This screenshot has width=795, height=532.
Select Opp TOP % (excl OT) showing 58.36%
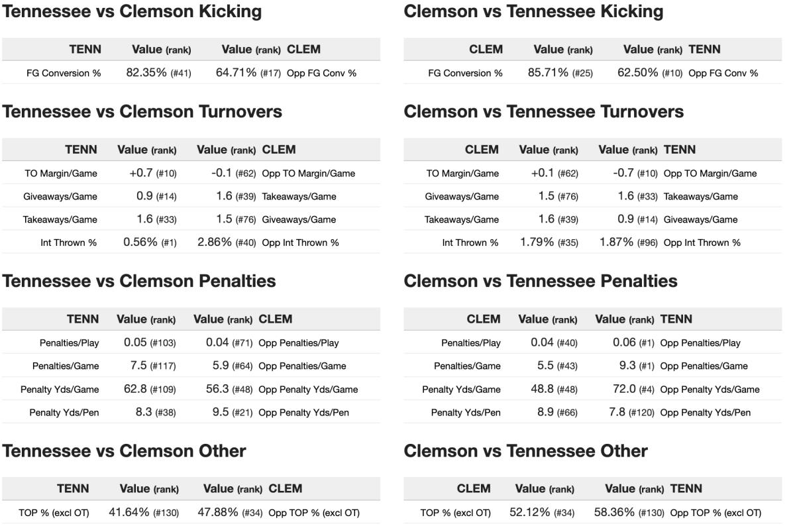715,513
